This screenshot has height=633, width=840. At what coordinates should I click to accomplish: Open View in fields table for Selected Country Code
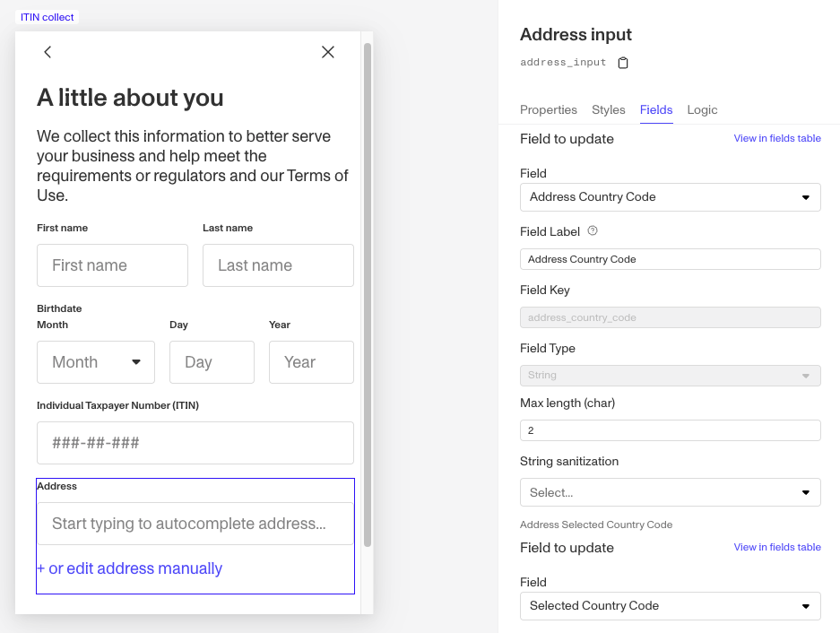776,547
